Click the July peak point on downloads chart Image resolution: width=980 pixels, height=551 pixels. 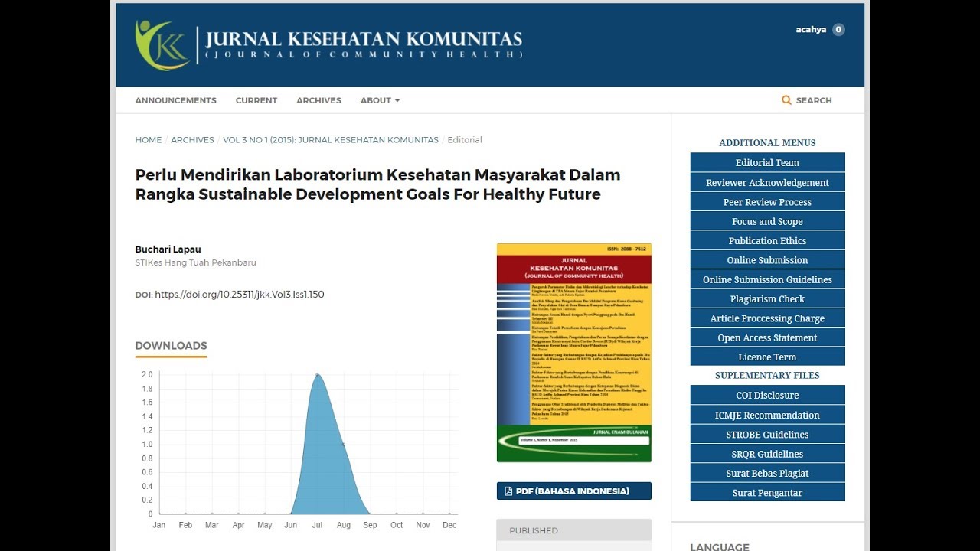tap(317, 375)
